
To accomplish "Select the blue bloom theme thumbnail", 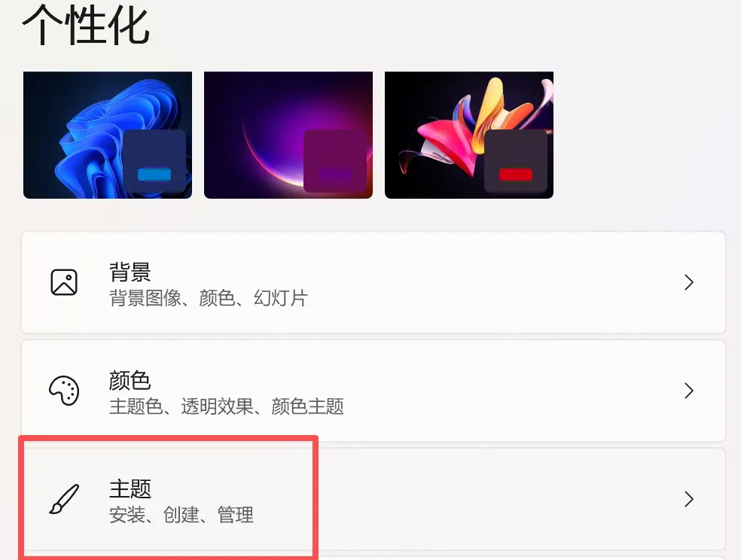I will tap(108, 135).
